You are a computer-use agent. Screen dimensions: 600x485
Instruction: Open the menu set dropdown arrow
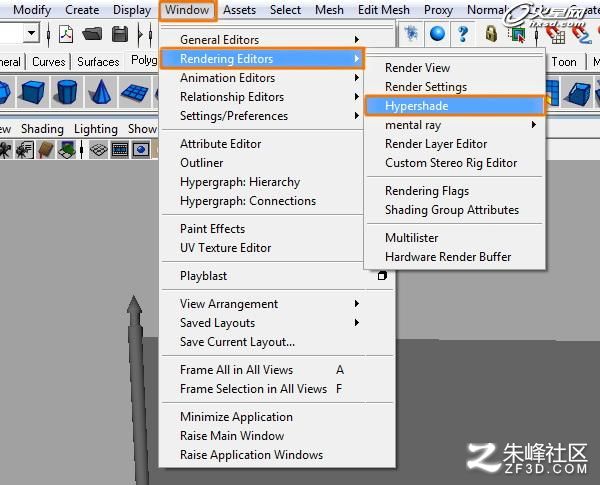pyautogui.click(x=31, y=34)
